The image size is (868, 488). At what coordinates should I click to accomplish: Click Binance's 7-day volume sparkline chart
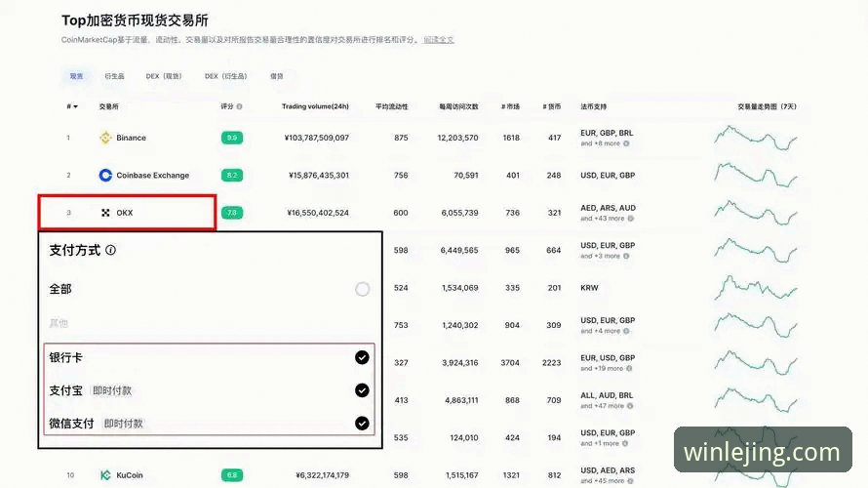click(x=756, y=138)
